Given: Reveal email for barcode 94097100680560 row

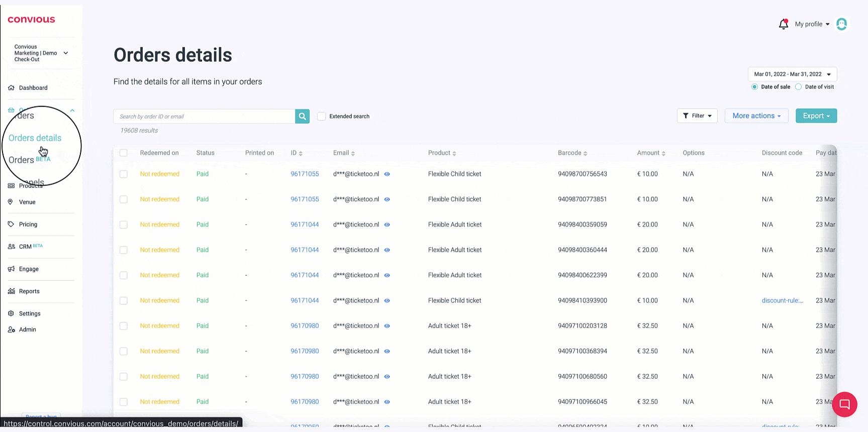Looking at the screenshot, I should point(387,377).
